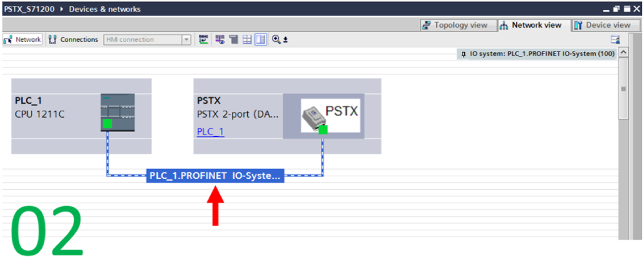This screenshot has height=265, width=644.
Task: Click green PROFINET port on PSTX
Action: click(x=323, y=130)
